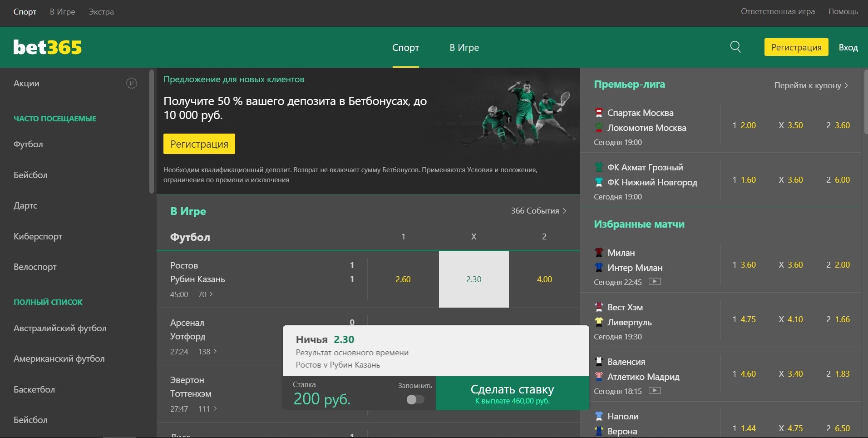The width and height of the screenshot is (868, 438).
Task: Click yellow Регистрация header button
Action: pyautogui.click(x=796, y=47)
